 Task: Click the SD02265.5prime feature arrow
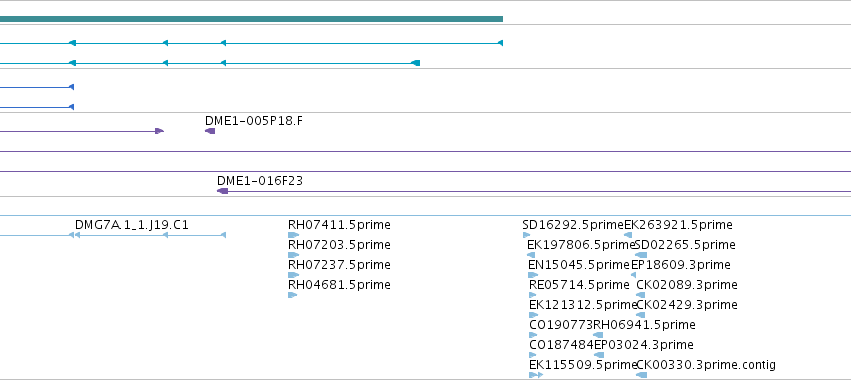(641, 255)
